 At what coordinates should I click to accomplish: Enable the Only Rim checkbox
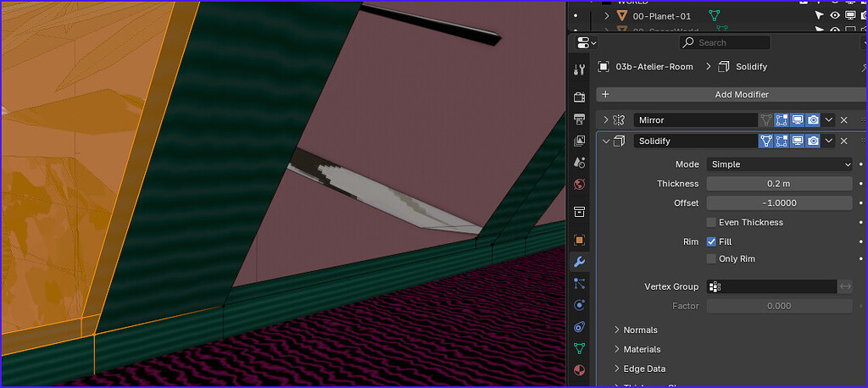click(x=711, y=258)
